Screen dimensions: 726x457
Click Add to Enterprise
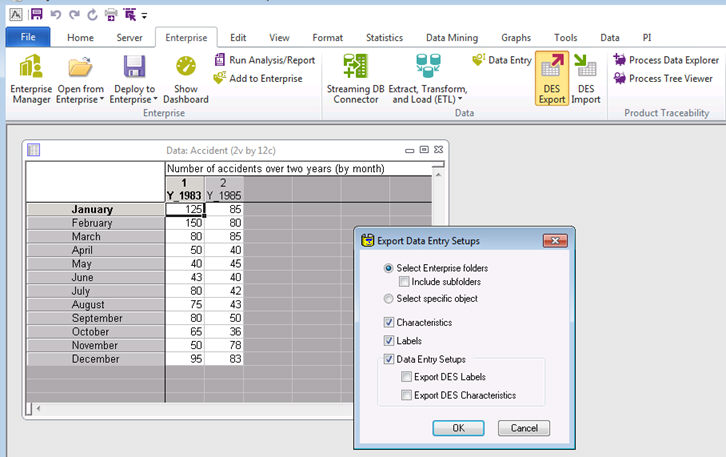click(x=258, y=79)
